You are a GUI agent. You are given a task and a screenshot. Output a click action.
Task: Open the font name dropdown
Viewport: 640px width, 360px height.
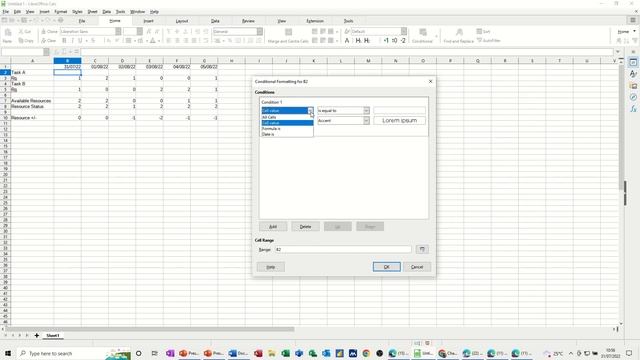click(x=118, y=31)
